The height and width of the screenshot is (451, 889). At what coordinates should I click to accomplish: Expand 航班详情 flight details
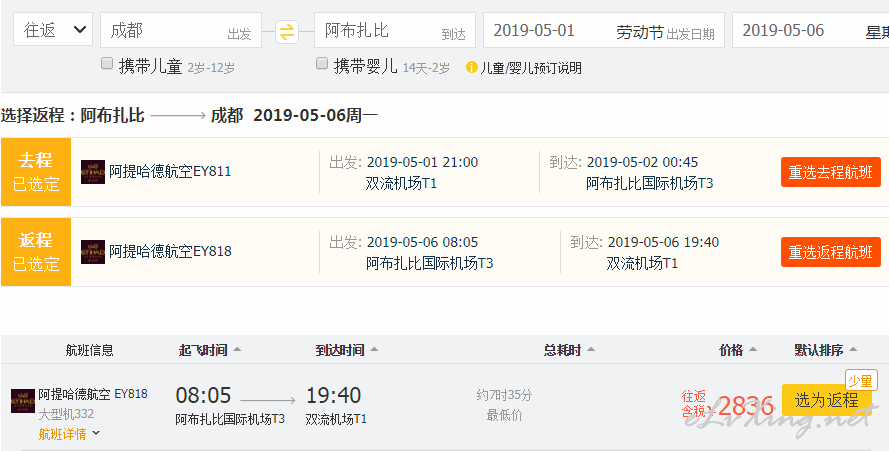coord(69,434)
